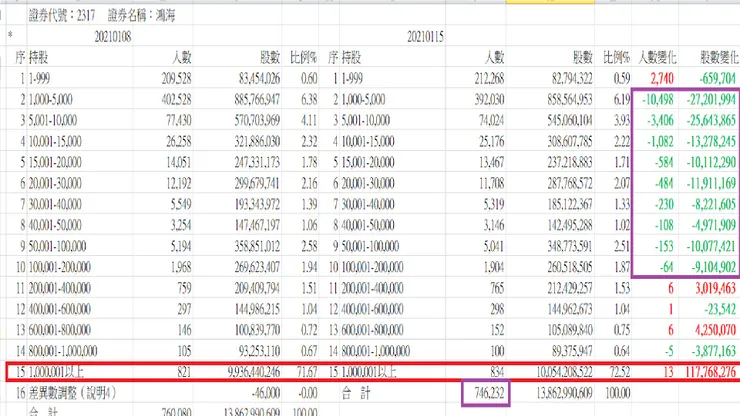Click the cell showing 185,122,367

570,204
